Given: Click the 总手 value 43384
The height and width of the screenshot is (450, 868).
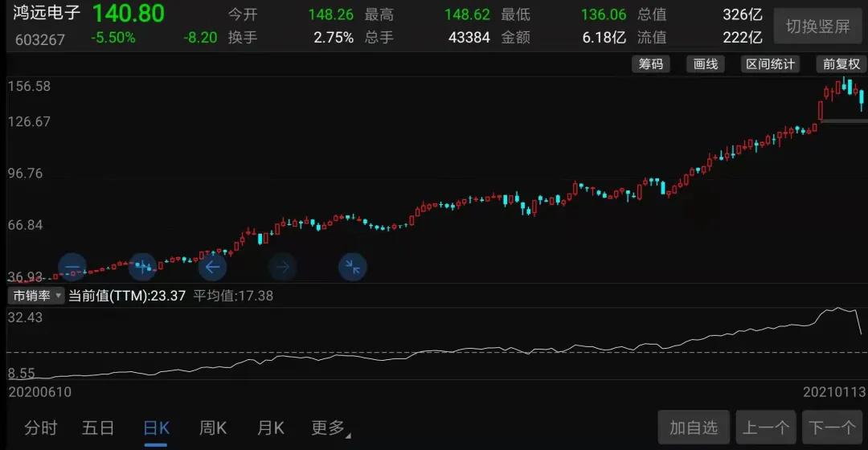Looking at the screenshot, I should (x=469, y=38).
